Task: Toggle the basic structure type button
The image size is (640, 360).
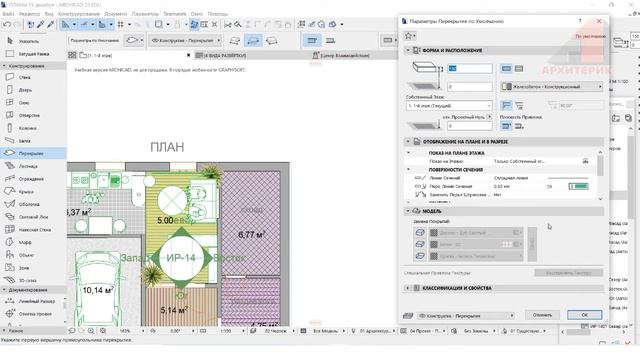Action: pyautogui.click(x=506, y=69)
